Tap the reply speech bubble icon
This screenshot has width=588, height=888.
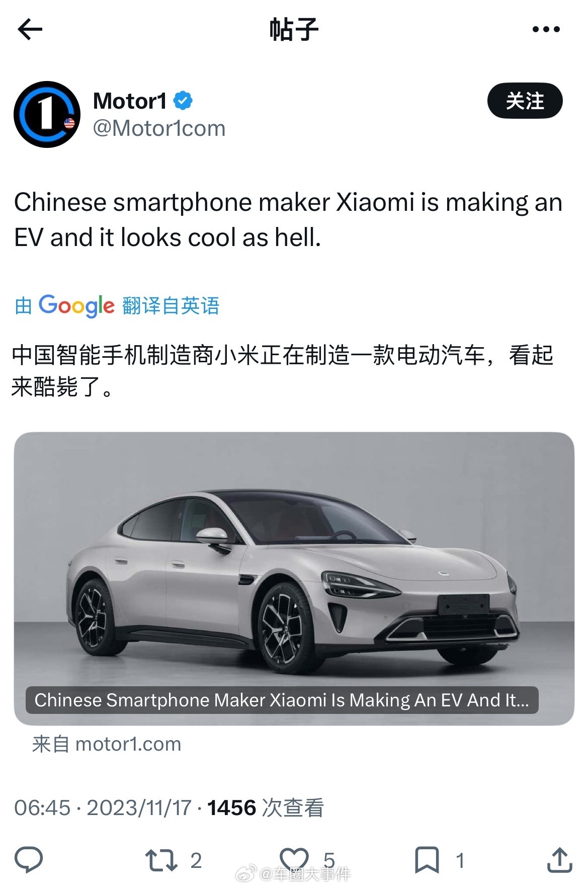point(29,859)
